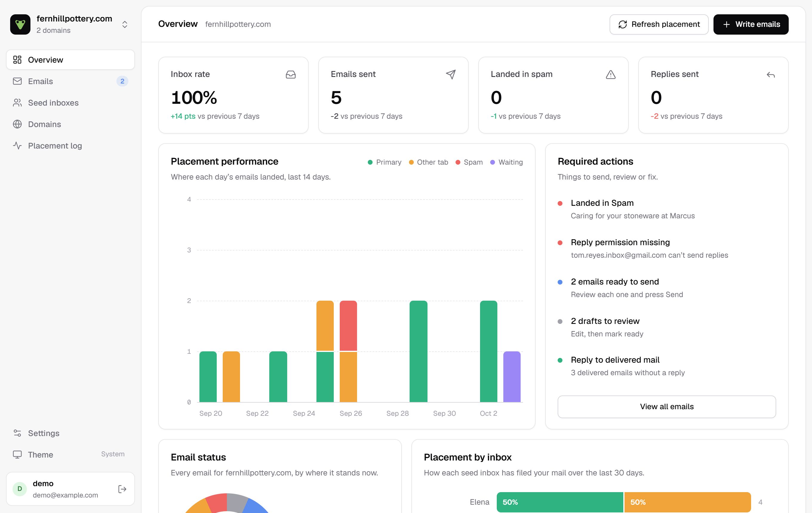Click the monitor icon next to Theme
The image size is (812, 513).
(x=17, y=454)
